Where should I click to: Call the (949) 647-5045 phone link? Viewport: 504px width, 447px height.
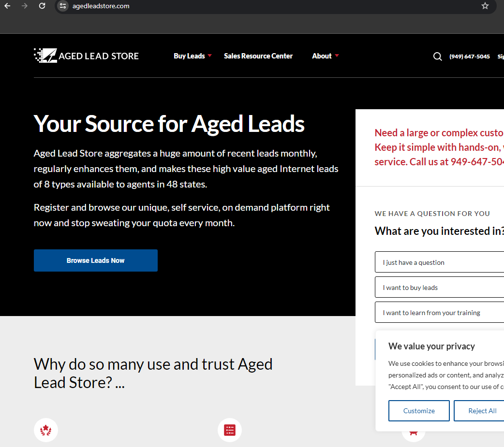(x=469, y=57)
